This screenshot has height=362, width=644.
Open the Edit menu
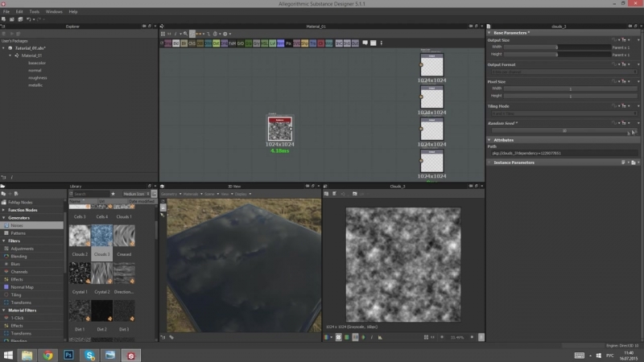[19, 11]
